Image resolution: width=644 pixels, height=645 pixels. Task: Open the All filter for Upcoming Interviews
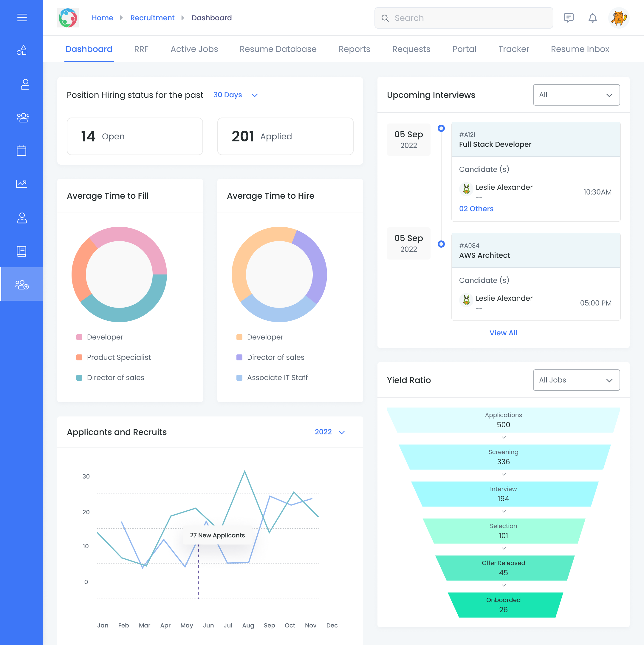pos(576,95)
